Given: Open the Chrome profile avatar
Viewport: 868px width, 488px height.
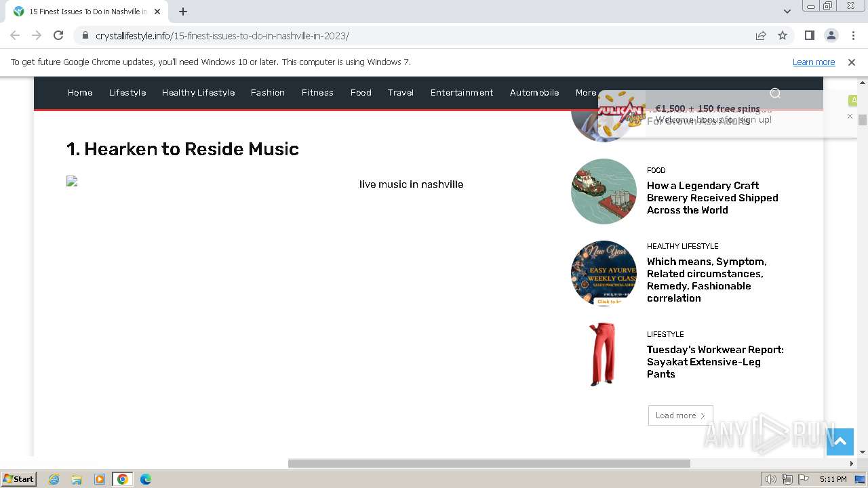Looking at the screenshot, I should click(831, 35).
